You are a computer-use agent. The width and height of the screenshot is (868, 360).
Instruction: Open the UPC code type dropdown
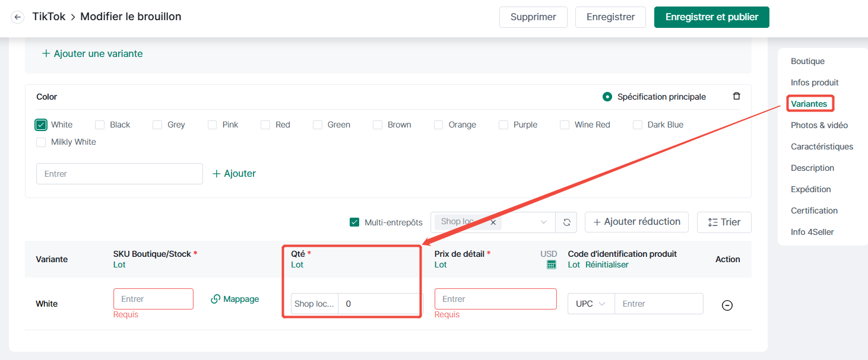[x=591, y=304]
